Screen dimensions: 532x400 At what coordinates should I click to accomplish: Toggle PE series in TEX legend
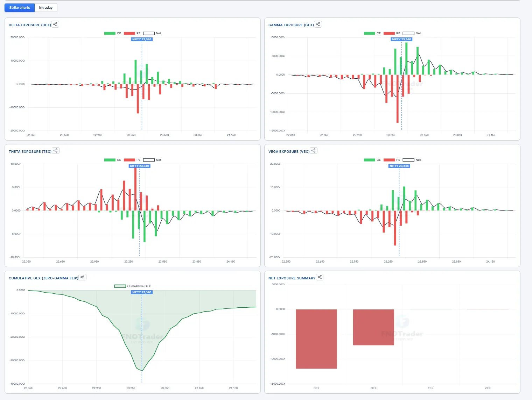click(132, 160)
